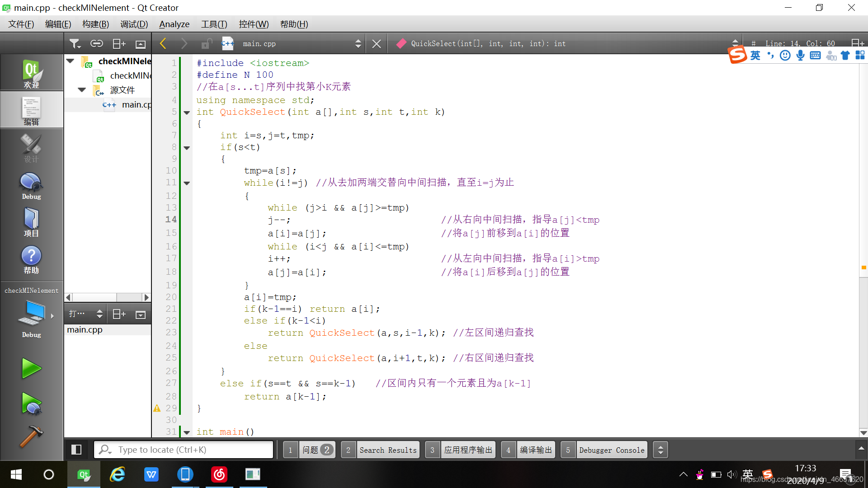Run the project with green arrow

point(31,368)
